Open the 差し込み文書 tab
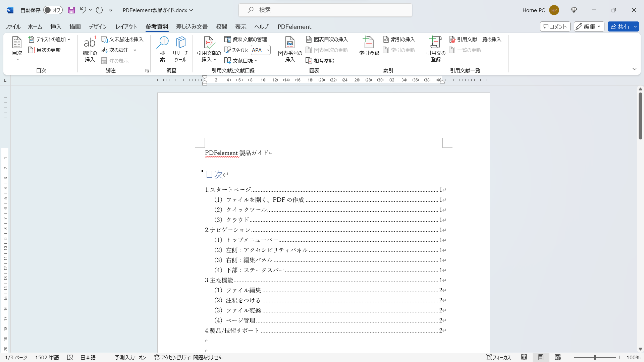 click(x=192, y=27)
